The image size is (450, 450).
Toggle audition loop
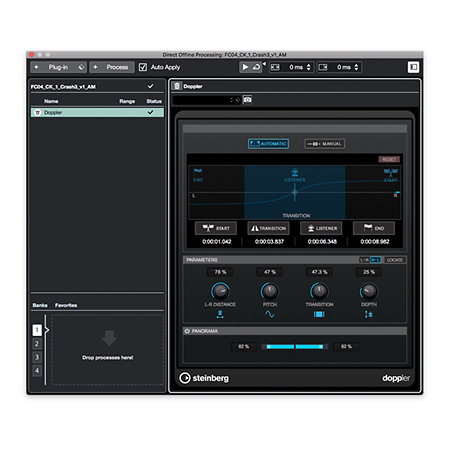coord(256,67)
